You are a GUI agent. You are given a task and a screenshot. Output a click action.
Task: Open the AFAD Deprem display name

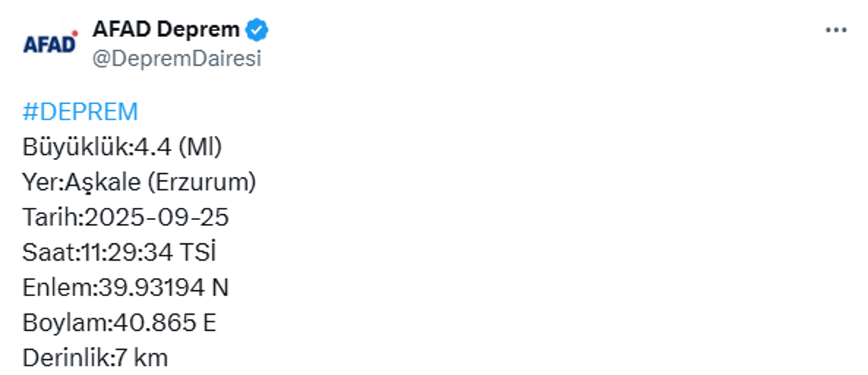pos(166,30)
